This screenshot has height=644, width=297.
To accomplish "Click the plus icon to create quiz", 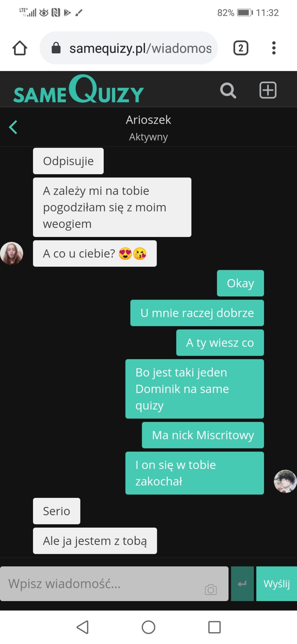I will click(268, 90).
